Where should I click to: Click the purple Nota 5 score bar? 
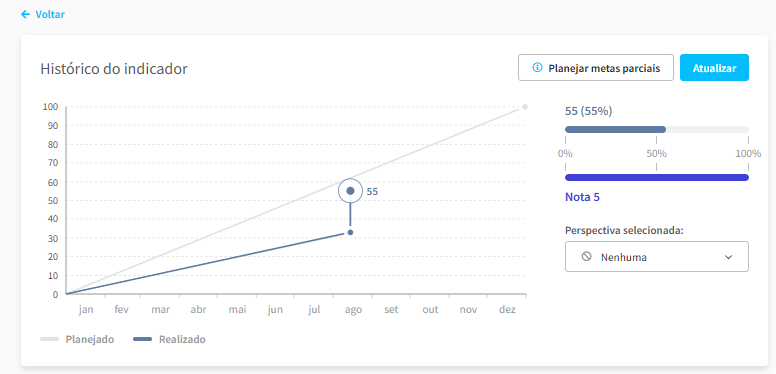pyautogui.click(x=657, y=178)
